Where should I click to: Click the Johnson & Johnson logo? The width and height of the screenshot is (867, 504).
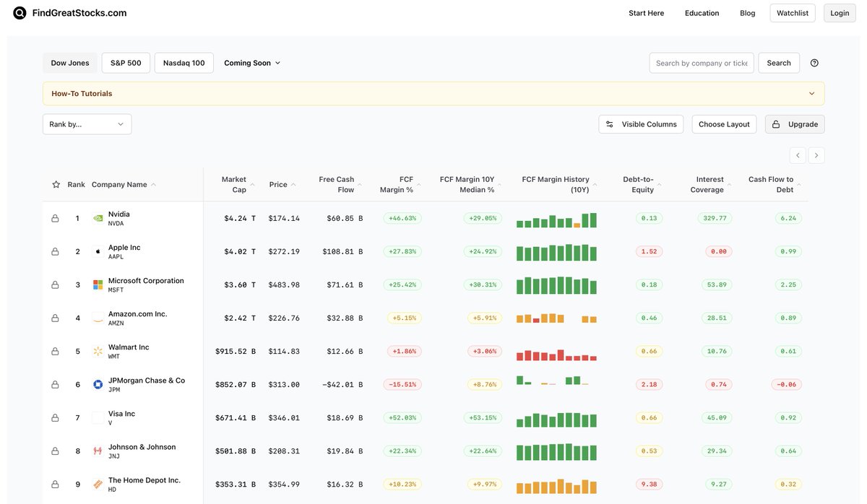click(98, 451)
